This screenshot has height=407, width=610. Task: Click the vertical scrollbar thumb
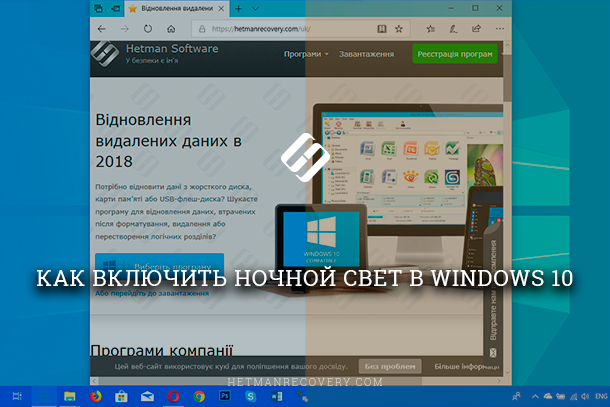tap(507, 78)
